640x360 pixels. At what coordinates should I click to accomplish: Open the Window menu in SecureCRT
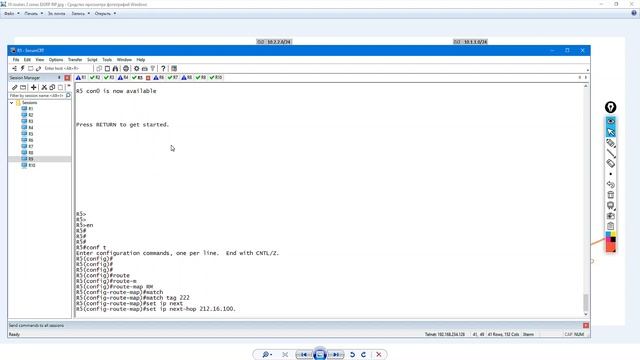[x=124, y=60]
